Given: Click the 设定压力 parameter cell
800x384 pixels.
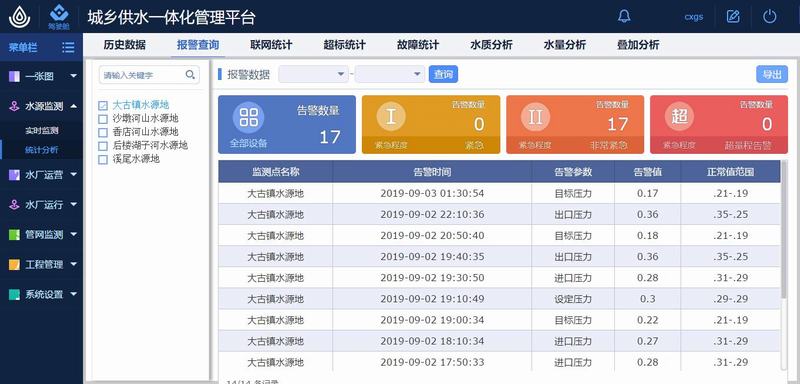Looking at the screenshot, I should pos(573,299).
